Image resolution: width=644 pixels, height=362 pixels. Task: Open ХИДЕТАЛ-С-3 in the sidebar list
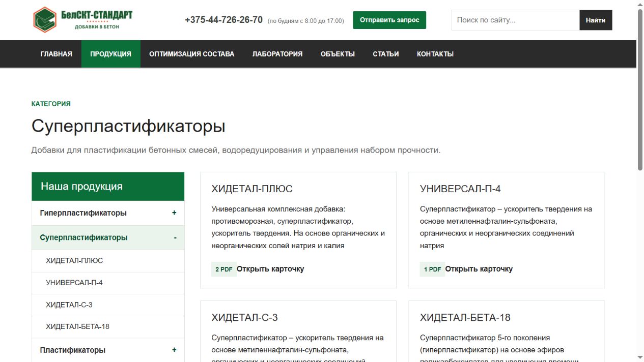(108, 305)
